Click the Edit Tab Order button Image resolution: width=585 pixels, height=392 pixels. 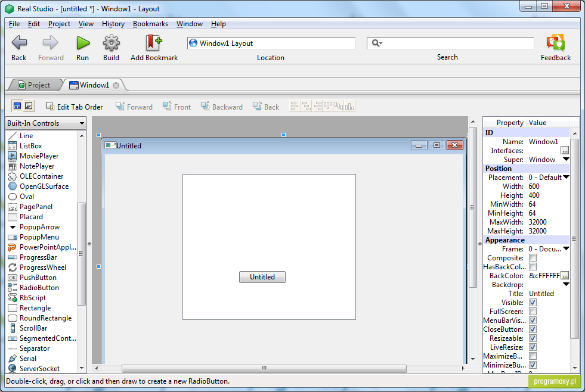coord(75,107)
